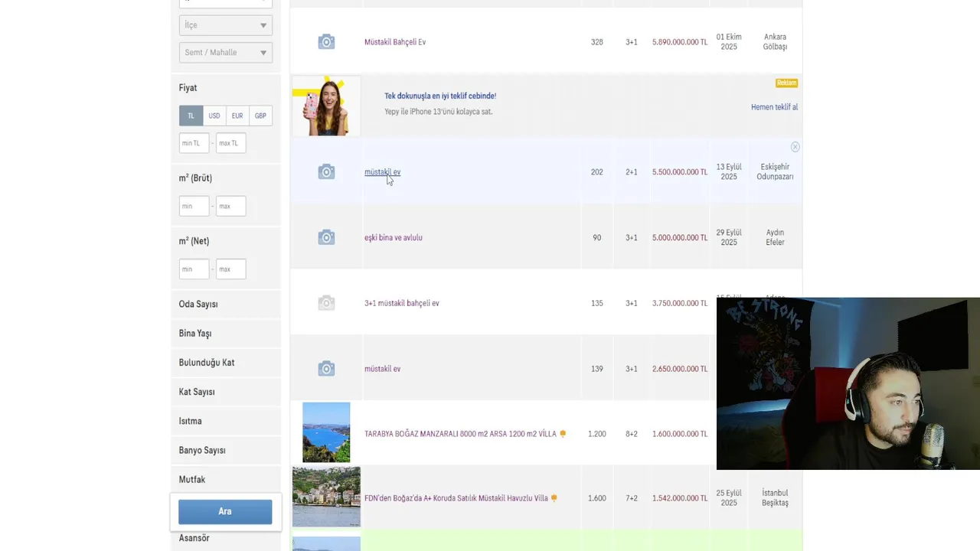Select GBP currency

260,116
